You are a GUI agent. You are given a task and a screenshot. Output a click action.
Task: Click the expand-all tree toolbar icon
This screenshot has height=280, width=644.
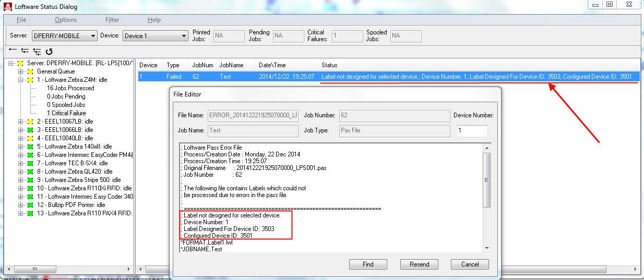click(37, 51)
